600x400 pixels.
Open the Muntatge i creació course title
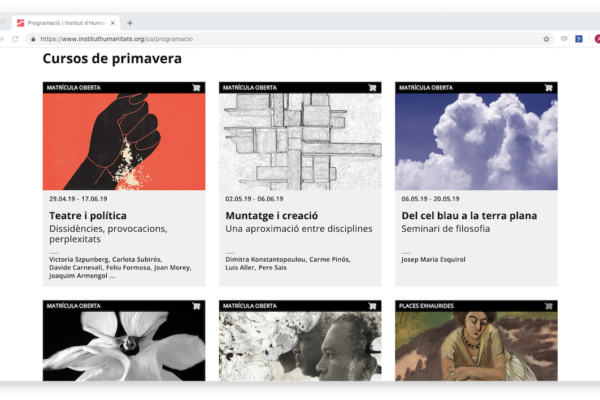(x=271, y=215)
